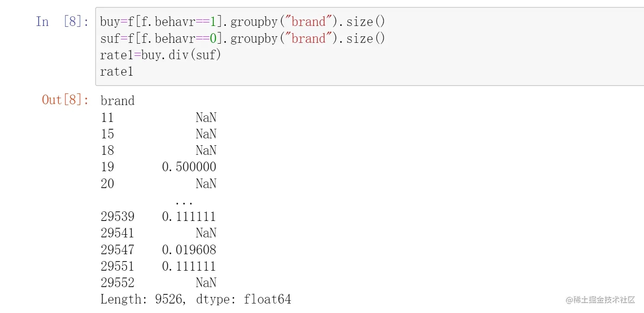Viewport: 644px width, 313px height.
Task: Click brand index 29539 in output
Action: click(118, 216)
